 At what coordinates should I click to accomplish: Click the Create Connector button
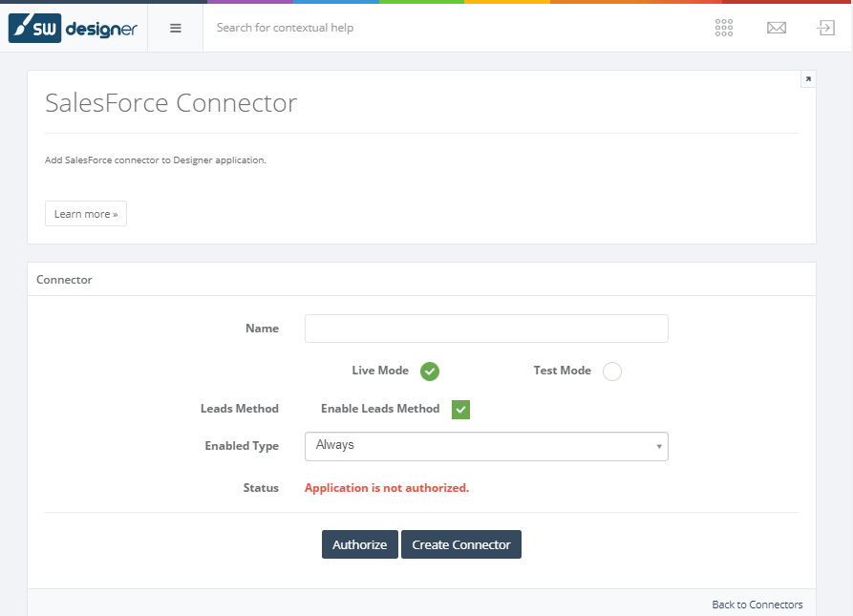click(461, 544)
